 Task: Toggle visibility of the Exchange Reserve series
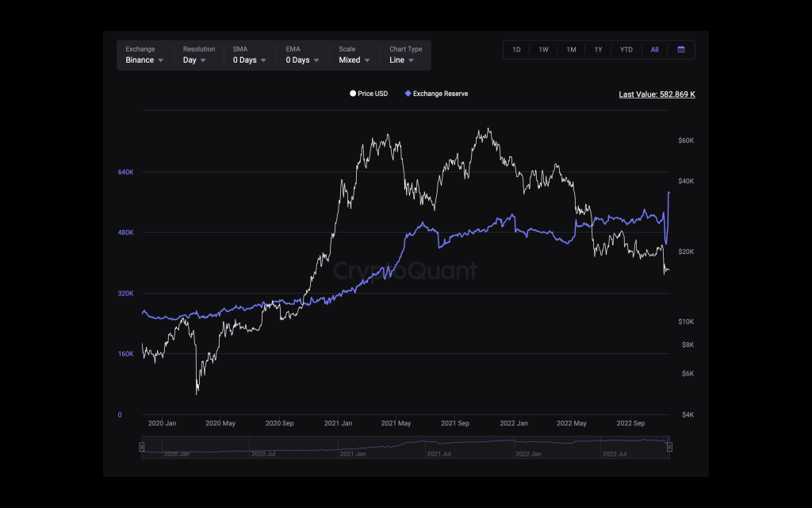click(436, 94)
